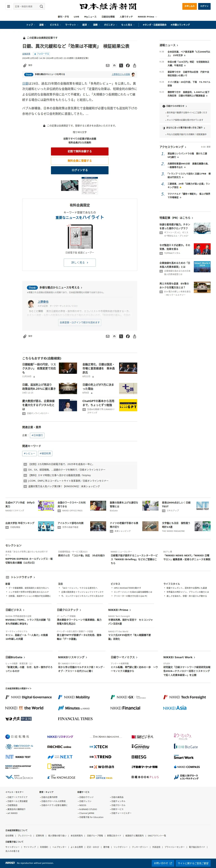Screen dimensions: 216x868
Task: Click the search magnifier icon
Action: pyautogui.click(x=42, y=6)
